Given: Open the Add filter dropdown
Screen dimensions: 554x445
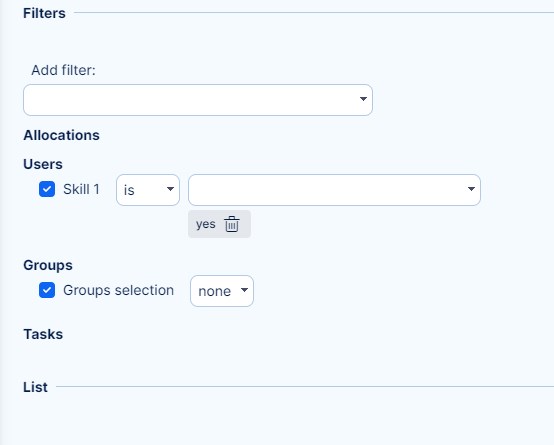Looking at the screenshot, I should [198, 100].
